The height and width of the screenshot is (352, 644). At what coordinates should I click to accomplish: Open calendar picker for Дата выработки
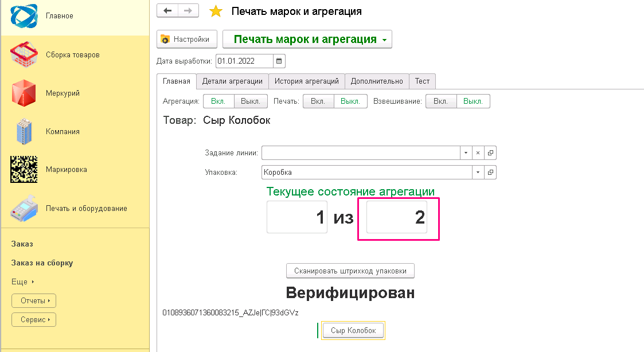click(x=279, y=61)
